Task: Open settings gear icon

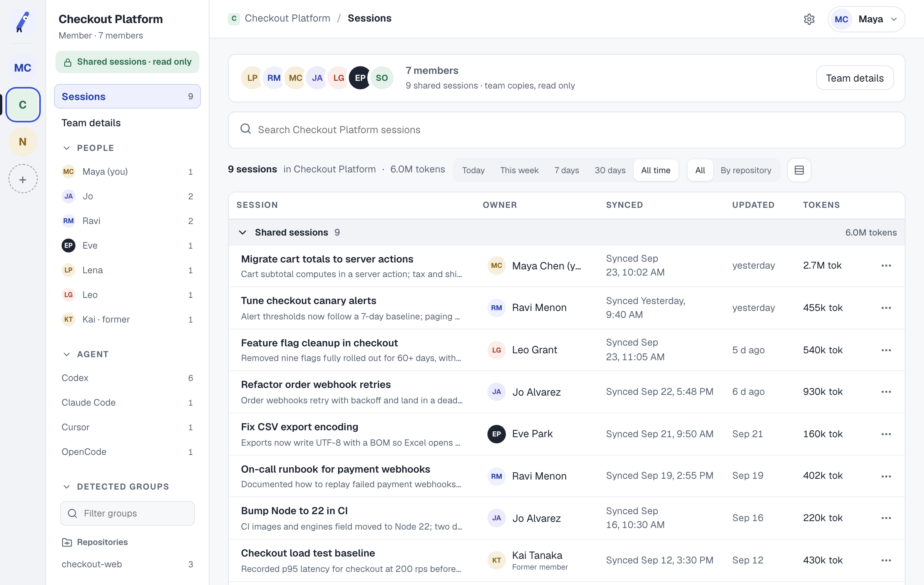Action: click(809, 19)
